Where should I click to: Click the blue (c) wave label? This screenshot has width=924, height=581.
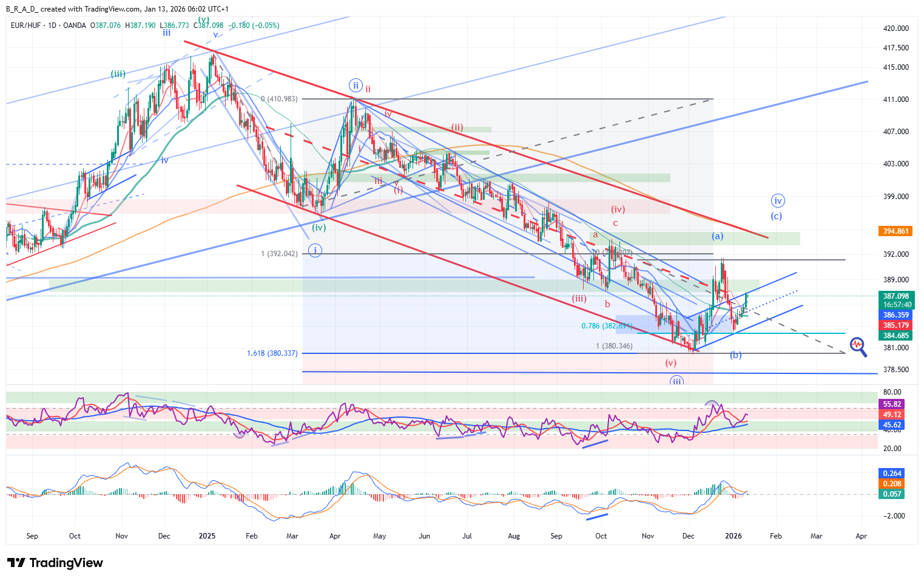click(x=776, y=216)
